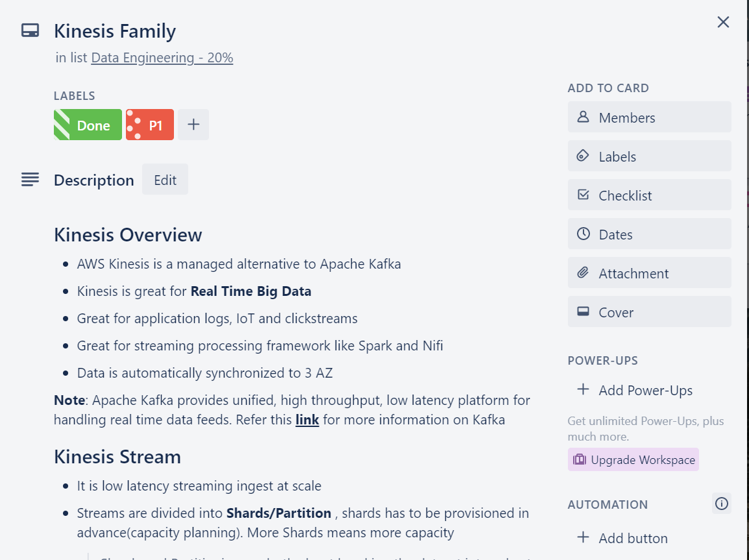Viewport: 749px width, 560px height.
Task: Close the Kinesis Family card dialog
Action: click(x=723, y=22)
